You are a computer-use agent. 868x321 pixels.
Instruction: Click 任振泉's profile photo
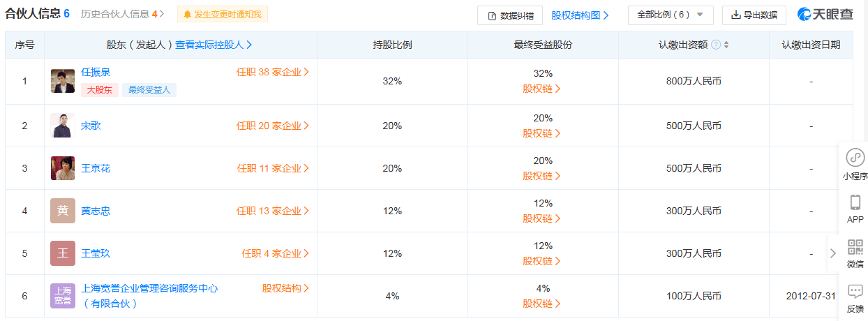tap(63, 81)
